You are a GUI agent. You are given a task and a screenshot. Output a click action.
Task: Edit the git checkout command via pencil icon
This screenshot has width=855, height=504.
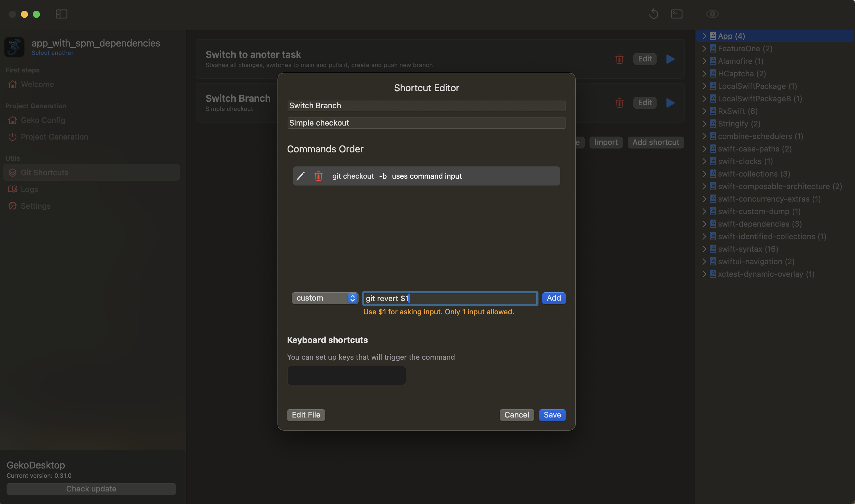pos(300,176)
